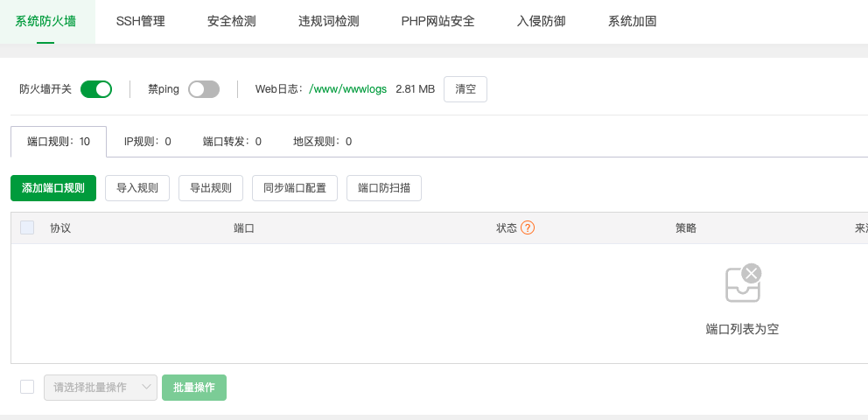This screenshot has width=868, height=420.
Task: Select the PHP网站安全 tab
Action: 437,22
